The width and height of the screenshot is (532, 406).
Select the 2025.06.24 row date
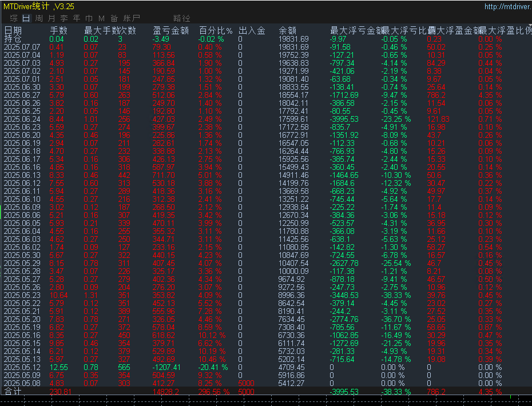pyautogui.click(x=22, y=119)
